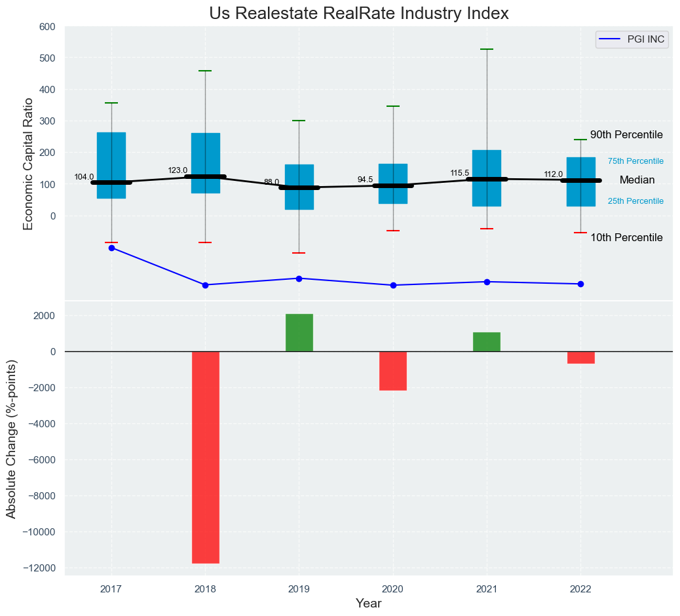Select the green 2019 change bar
Image resolution: width=680 pixels, height=616 pixels.
pos(299,333)
